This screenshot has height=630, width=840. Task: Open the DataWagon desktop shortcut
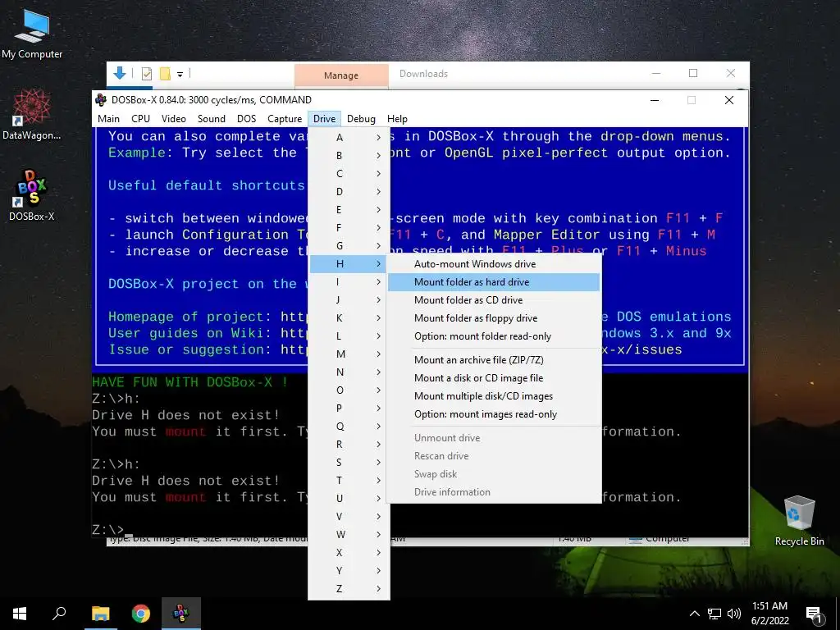32,114
